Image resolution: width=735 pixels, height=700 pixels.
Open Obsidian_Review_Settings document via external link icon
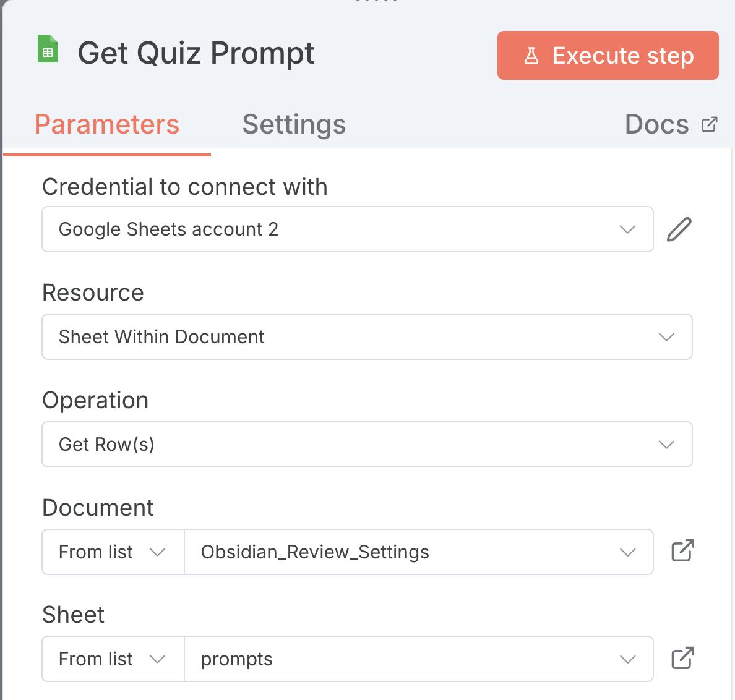click(682, 551)
